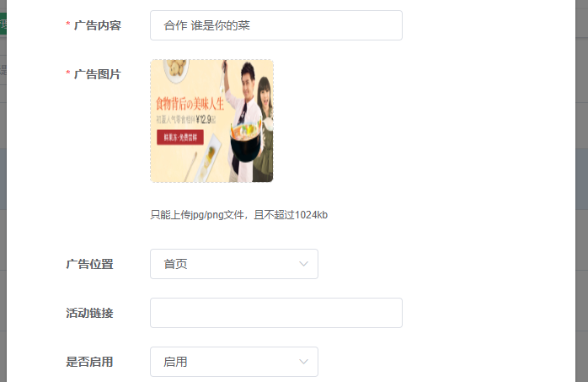Click the 活动链接 field label
Viewport: 588px width, 382px height.
(89, 313)
